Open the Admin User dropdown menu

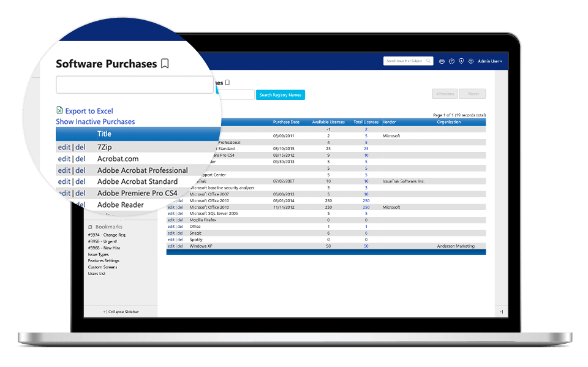490,61
